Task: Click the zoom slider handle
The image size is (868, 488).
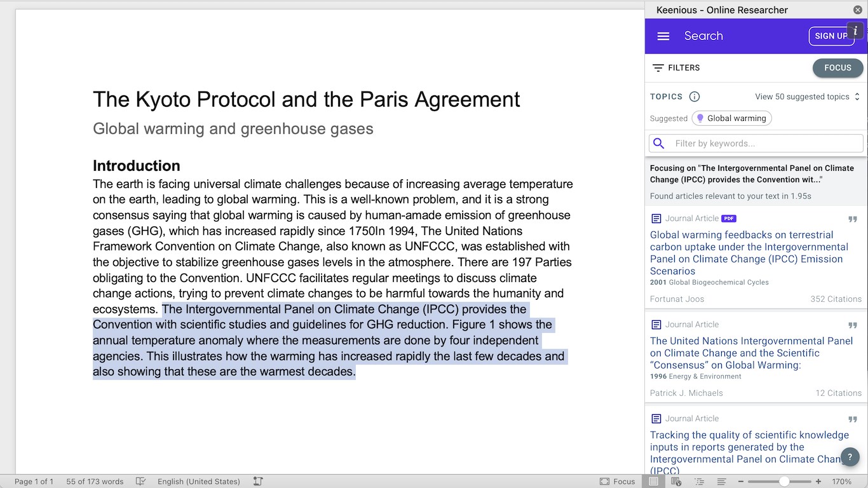Action: coord(784,482)
